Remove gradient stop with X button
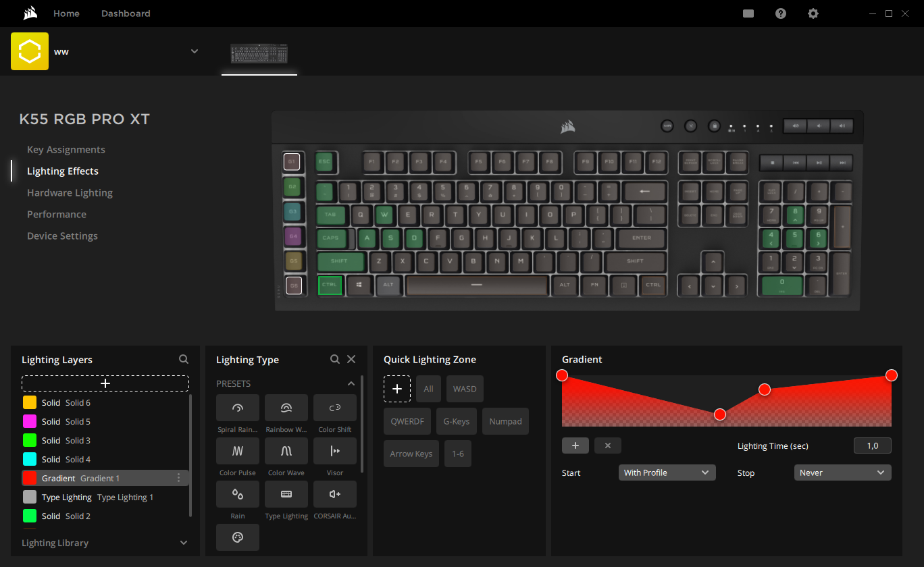The image size is (924, 567). tap(608, 446)
